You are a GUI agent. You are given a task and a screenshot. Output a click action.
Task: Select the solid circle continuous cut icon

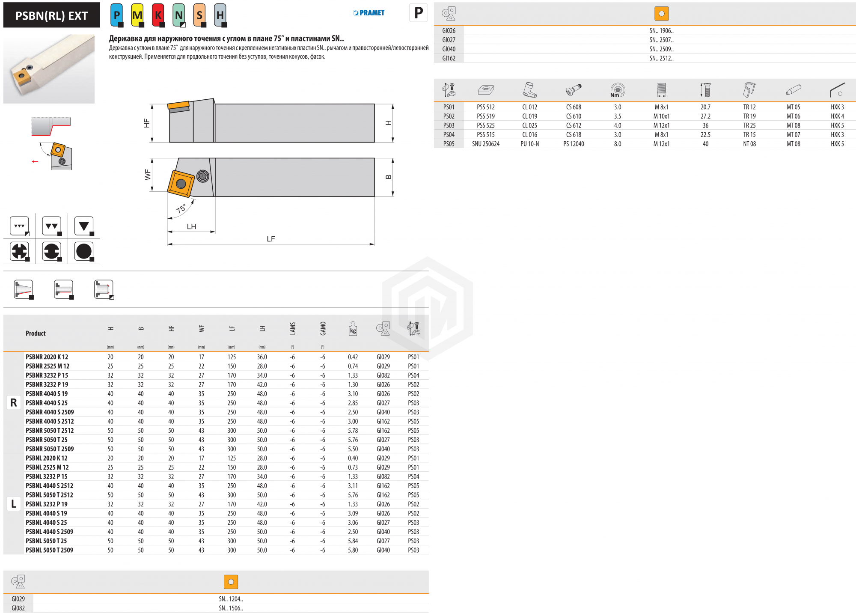point(84,251)
